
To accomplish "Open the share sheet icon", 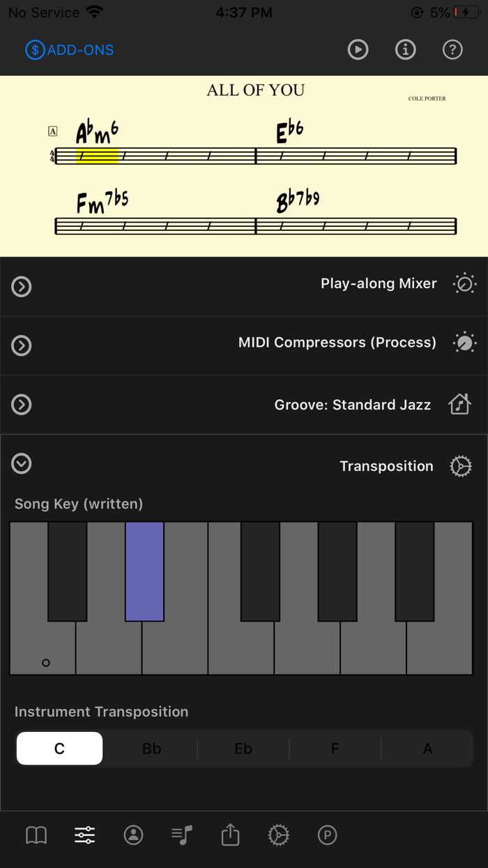I will click(230, 835).
